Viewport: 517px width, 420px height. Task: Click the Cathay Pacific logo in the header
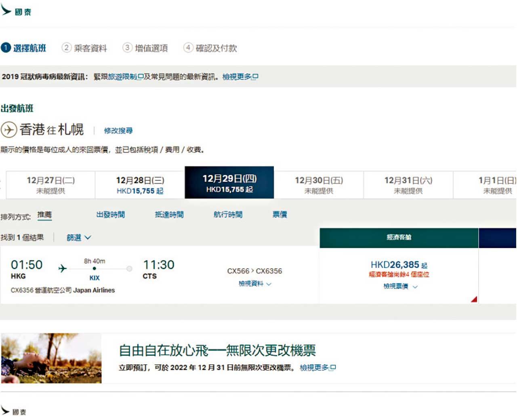(16, 11)
